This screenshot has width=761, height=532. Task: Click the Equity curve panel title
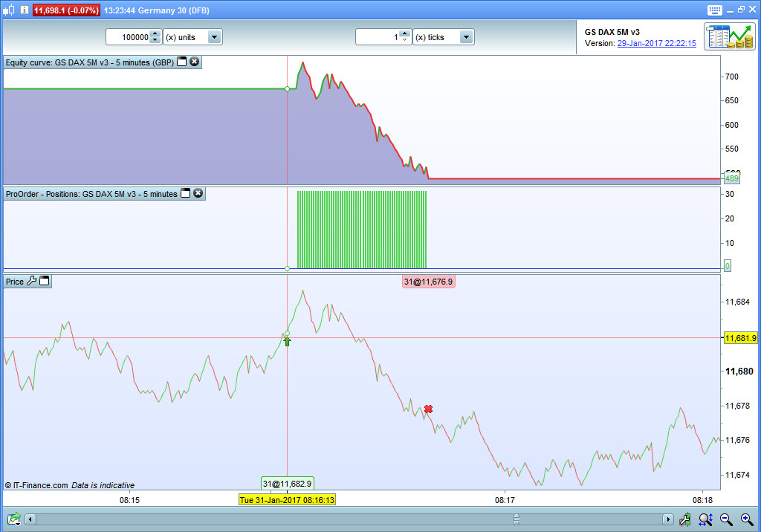[90, 62]
